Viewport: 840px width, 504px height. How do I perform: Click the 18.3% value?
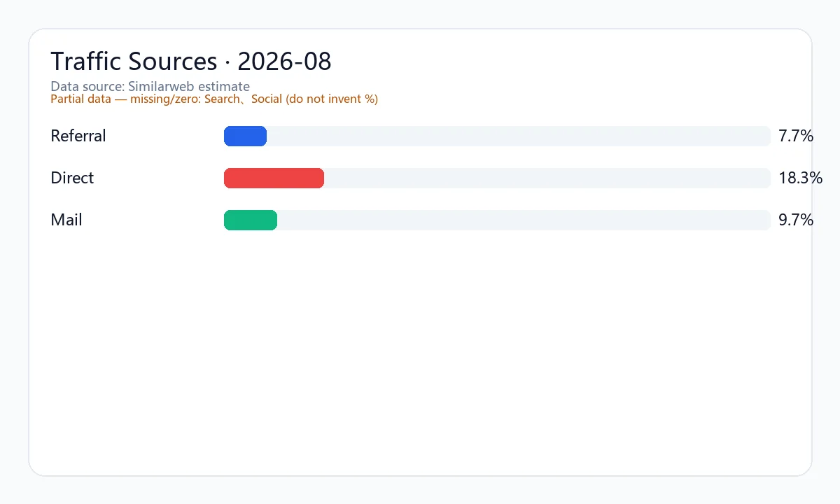click(x=800, y=178)
